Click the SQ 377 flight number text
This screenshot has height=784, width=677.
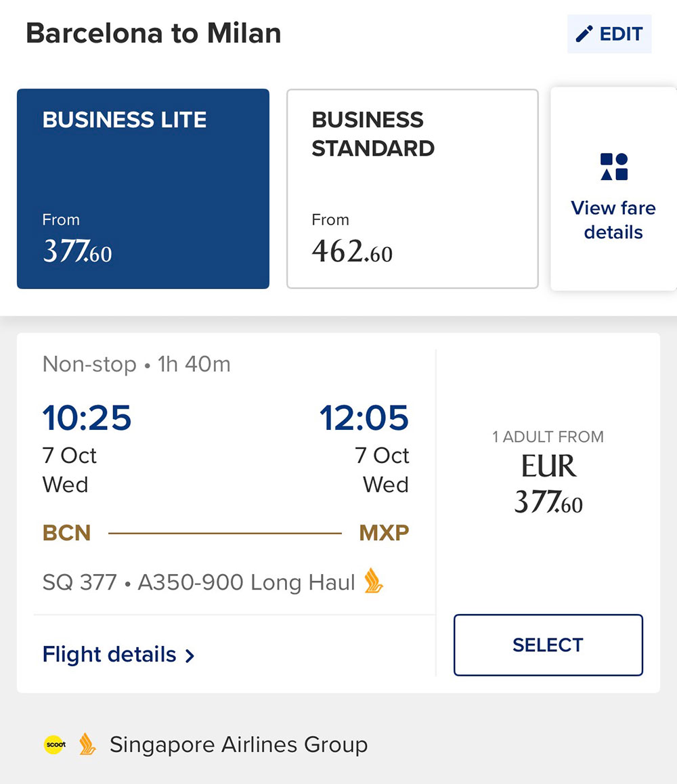(79, 582)
